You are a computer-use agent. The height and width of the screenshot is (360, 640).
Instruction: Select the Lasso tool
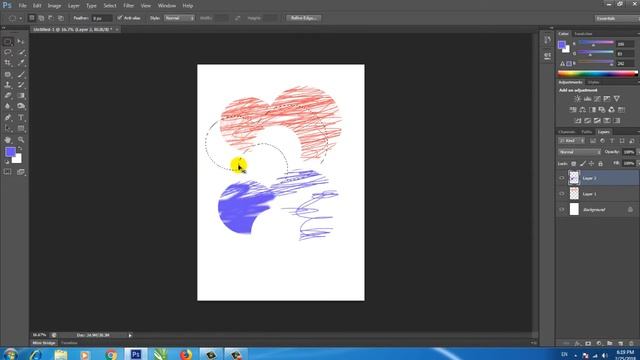pos(8,52)
